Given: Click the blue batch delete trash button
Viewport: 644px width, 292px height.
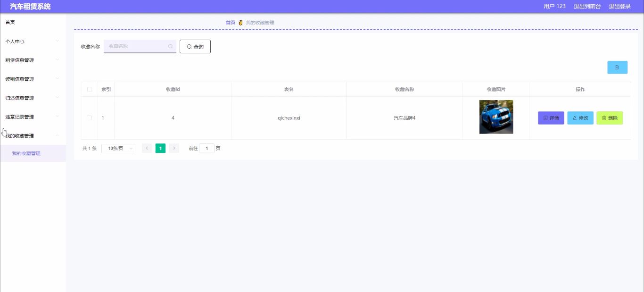Looking at the screenshot, I should click(x=617, y=67).
